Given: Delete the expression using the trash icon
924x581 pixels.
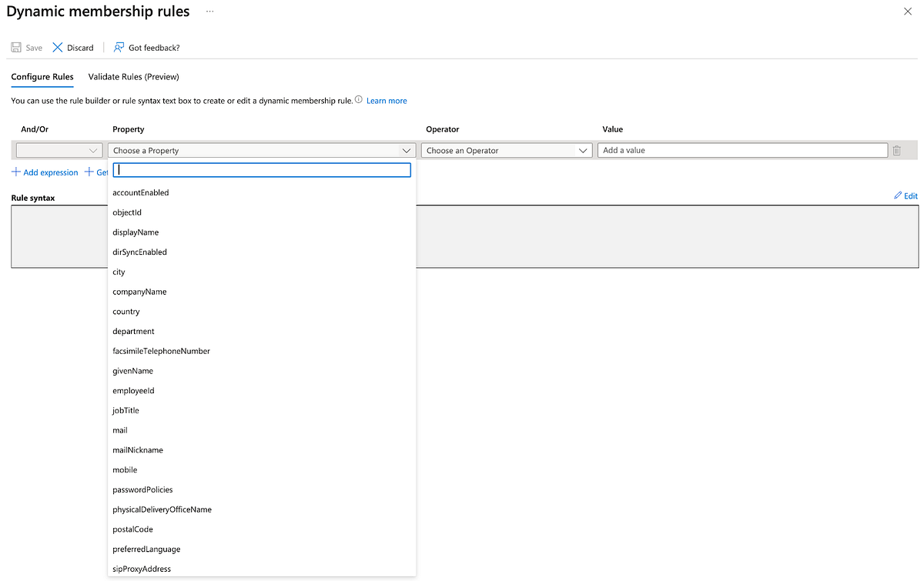Looking at the screenshot, I should tap(896, 150).
